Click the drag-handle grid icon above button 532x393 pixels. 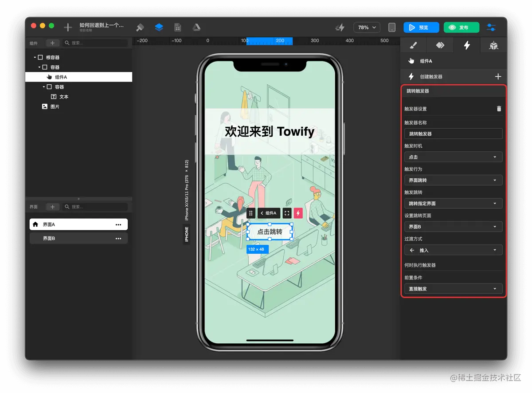click(x=251, y=213)
